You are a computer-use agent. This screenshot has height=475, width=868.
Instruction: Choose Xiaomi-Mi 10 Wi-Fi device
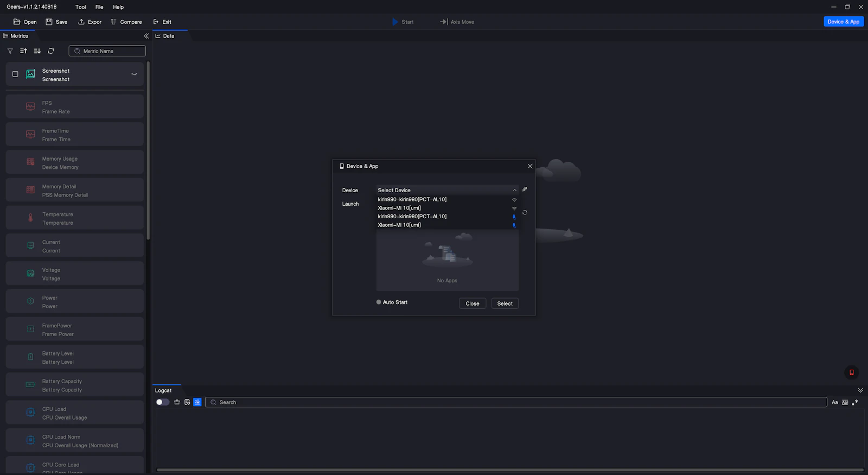tap(447, 208)
